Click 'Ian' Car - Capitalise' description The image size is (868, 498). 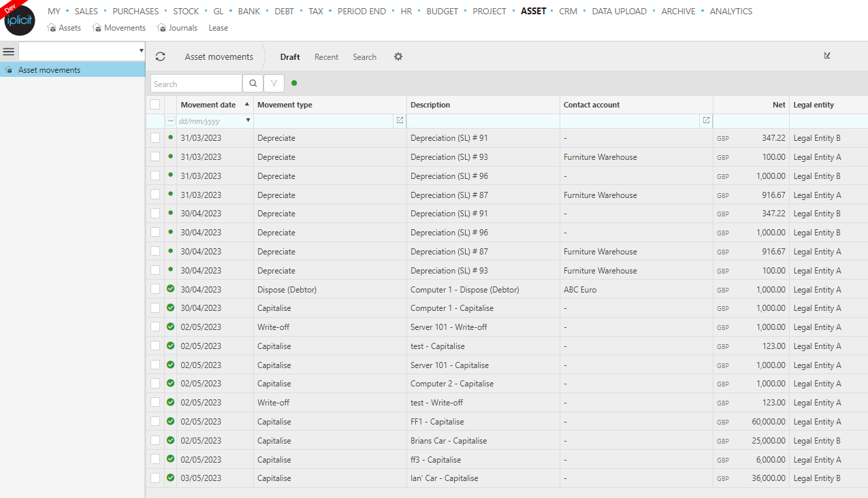point(444,478)
